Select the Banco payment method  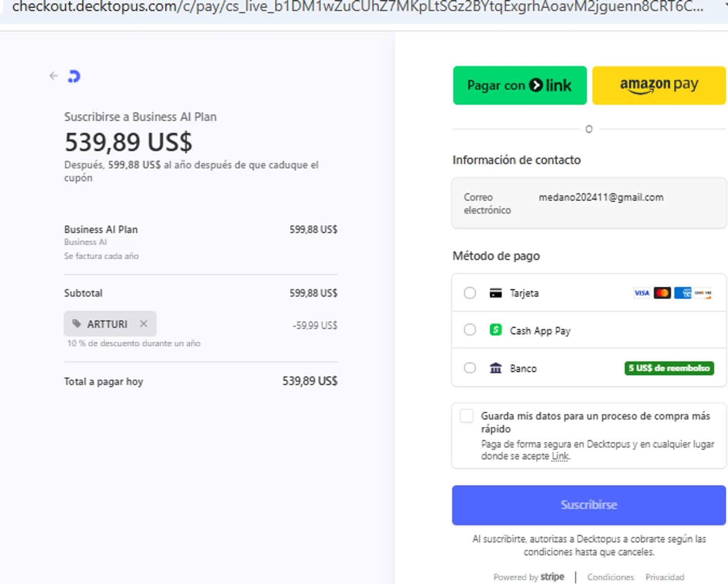[470, 368]
